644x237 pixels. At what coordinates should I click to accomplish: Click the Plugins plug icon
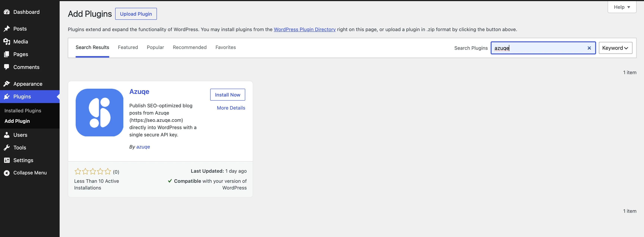[7, 97]
